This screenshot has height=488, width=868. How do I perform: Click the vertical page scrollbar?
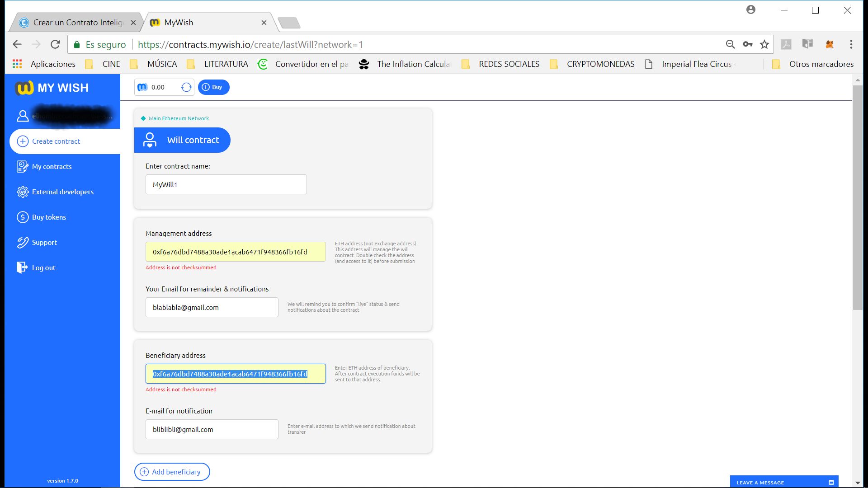coord(858,197)
